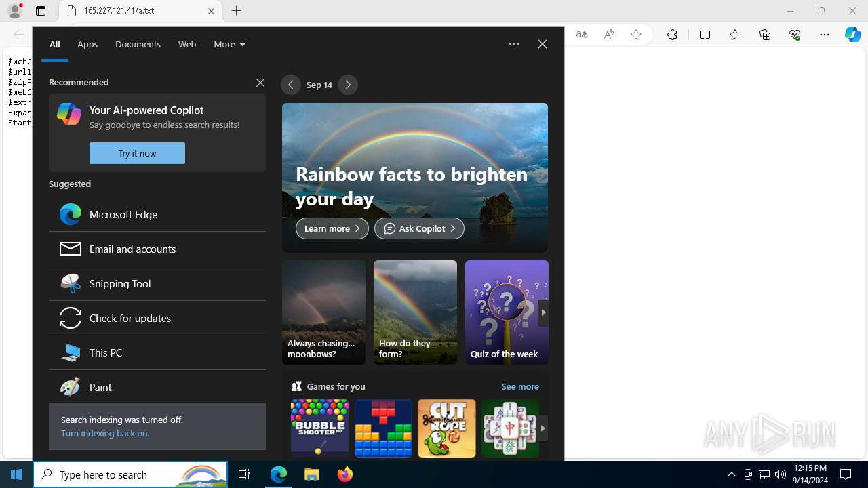Open the Edge profile icon
868x488 pixels.
(x=15, y=11)
